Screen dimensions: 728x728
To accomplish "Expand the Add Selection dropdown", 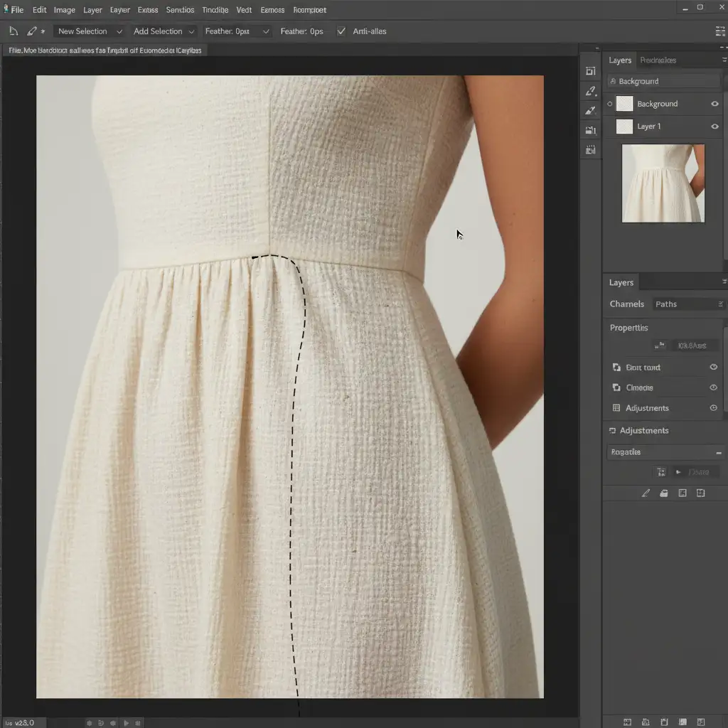I will [x=164, y=31].
